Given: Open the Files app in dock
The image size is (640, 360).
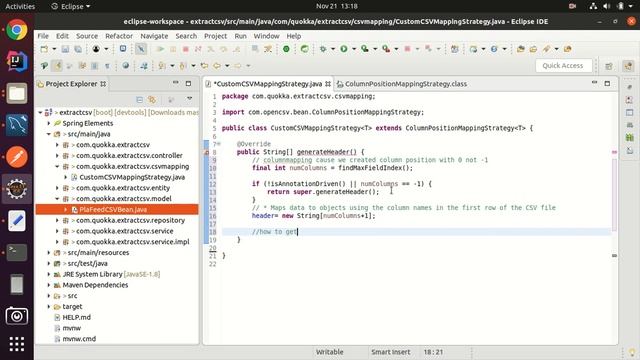Looking at the screenshot, I should click(17, 93).
